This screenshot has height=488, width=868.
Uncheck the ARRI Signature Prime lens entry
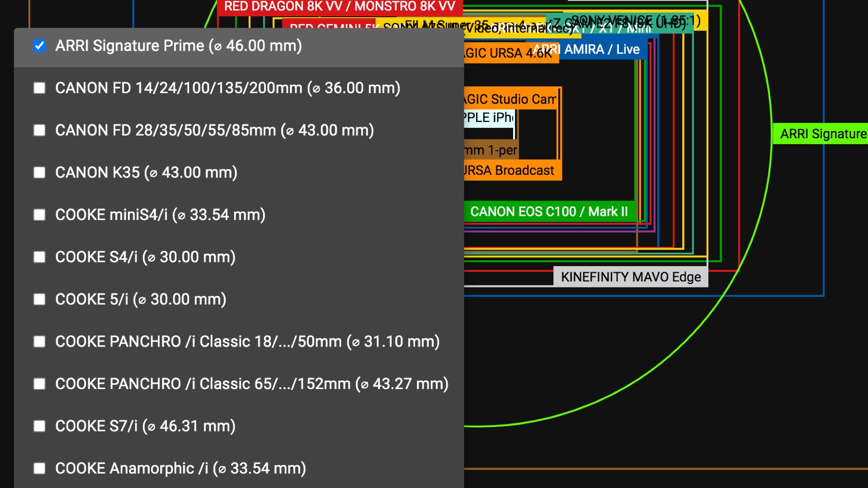click(x=39, y=45)
